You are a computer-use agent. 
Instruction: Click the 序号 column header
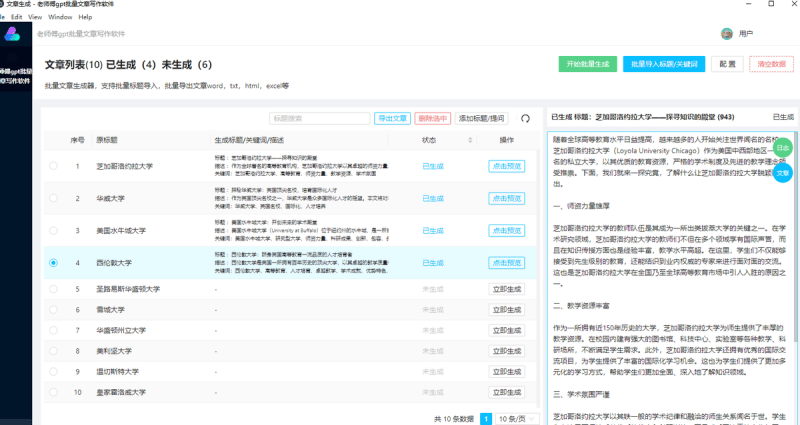[x=78, y=140]
